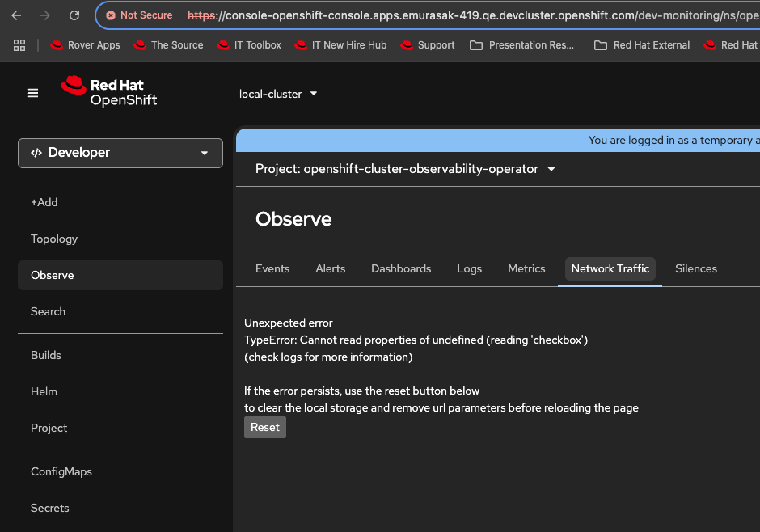Screen dimensions: 760x532
Task: Expand the Project selector dropdown
Action: point(406,169)
